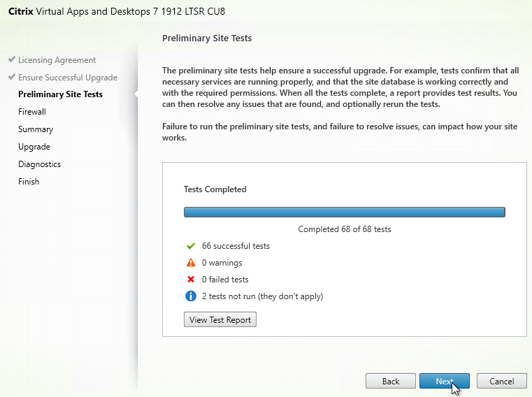Select the Ensure Successful Upgrade step
The height and width of the screenshot is (397, 532).
[67, 78]
